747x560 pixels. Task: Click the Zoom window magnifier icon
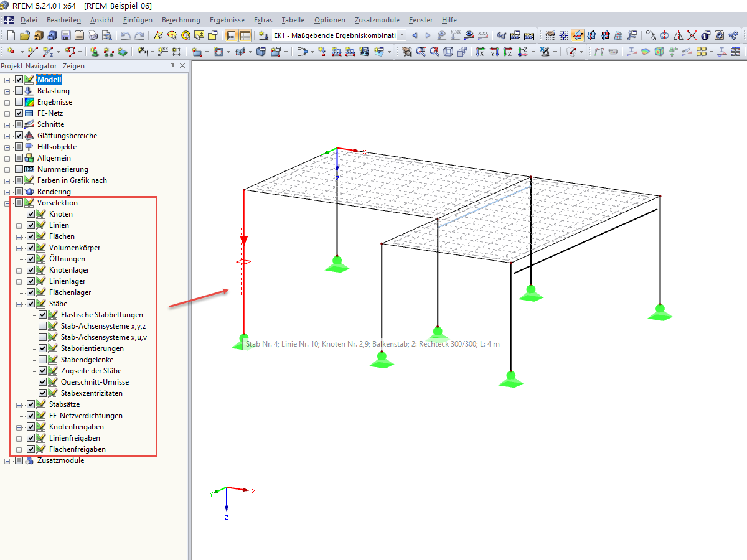[421, 52]
